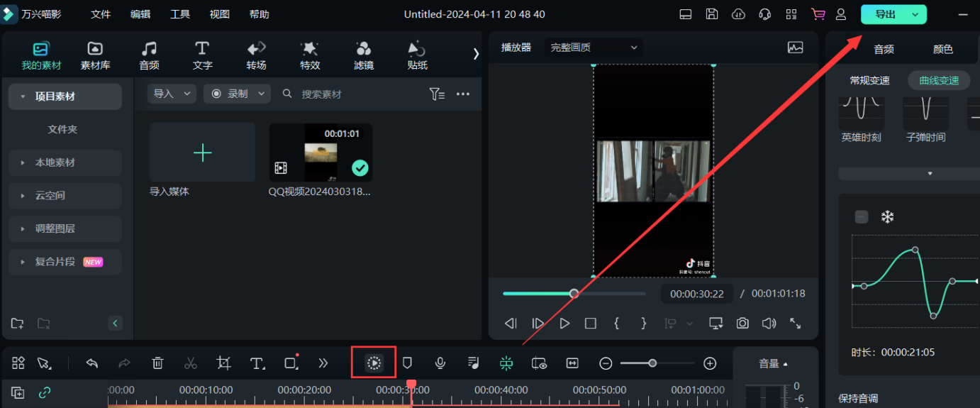Collapse the 项目素材 tree section

pos(23,97)
